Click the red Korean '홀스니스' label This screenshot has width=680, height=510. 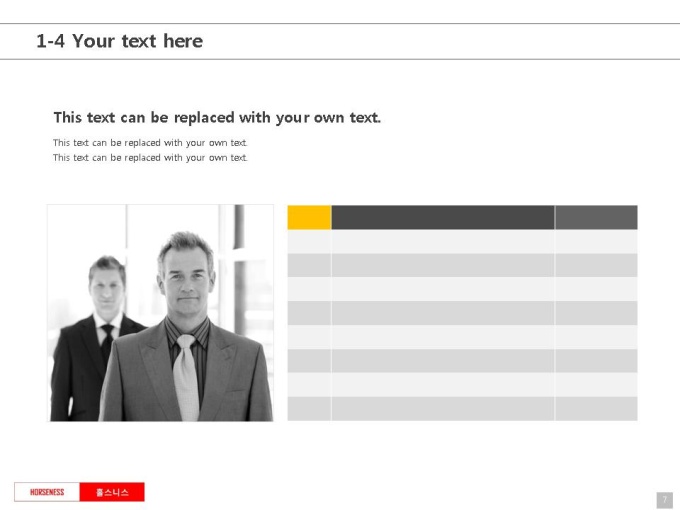tap(112, 492)
